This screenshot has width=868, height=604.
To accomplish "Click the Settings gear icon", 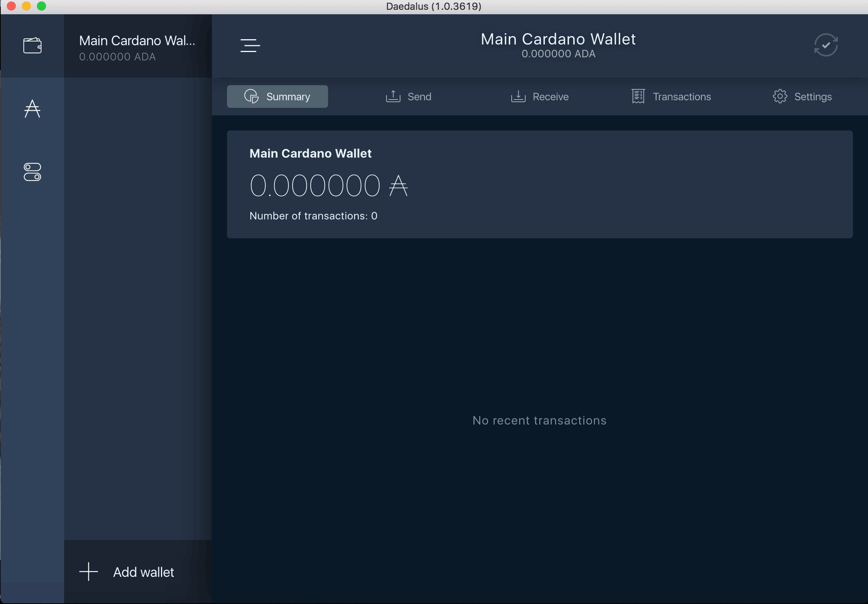I will tap(780, 96).
